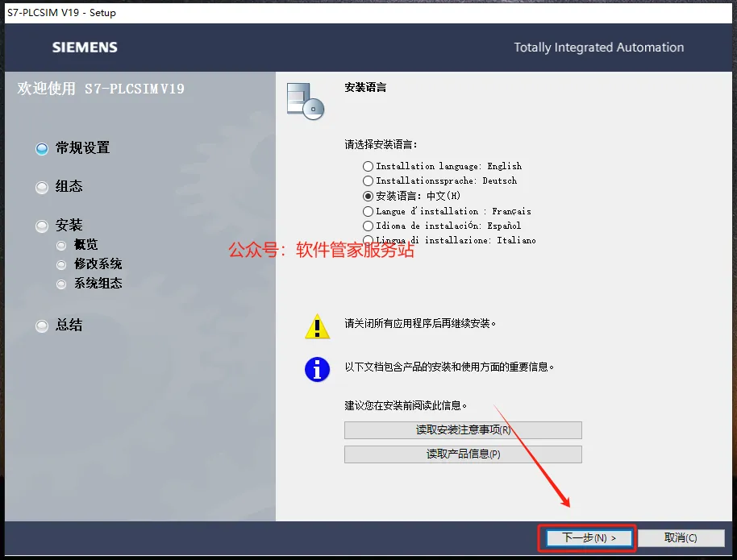Click Totally Integrated Automation header text
This screenshot has height=560, width=737.
tap(599, 48)
